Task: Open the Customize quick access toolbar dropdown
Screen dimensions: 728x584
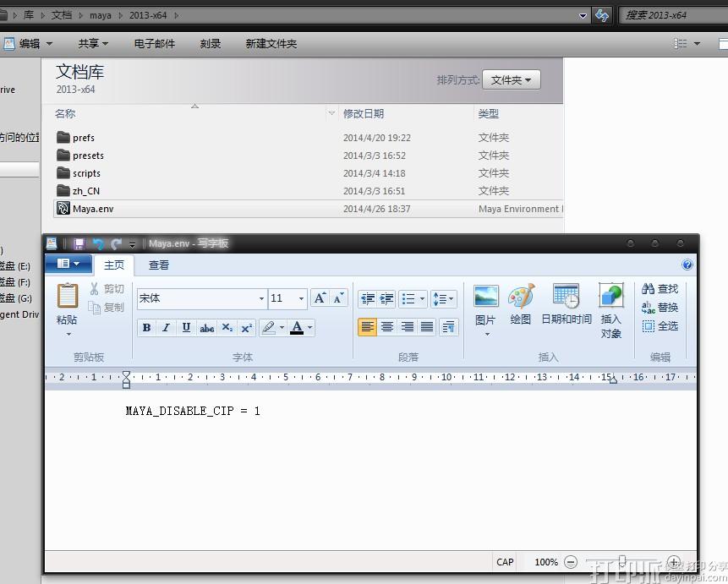Action: tap(132, 243)
